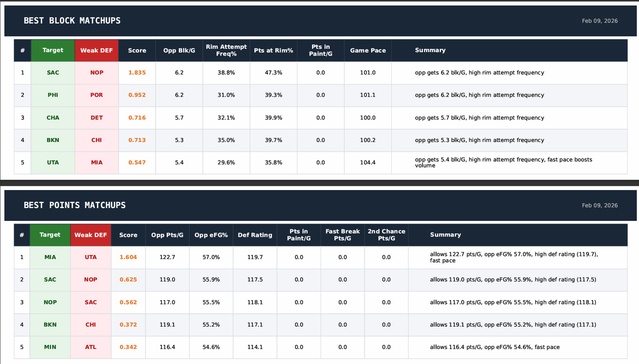The image size is (639, 364).
Task: Click the Opp eFG% column header
Action: 211,235
